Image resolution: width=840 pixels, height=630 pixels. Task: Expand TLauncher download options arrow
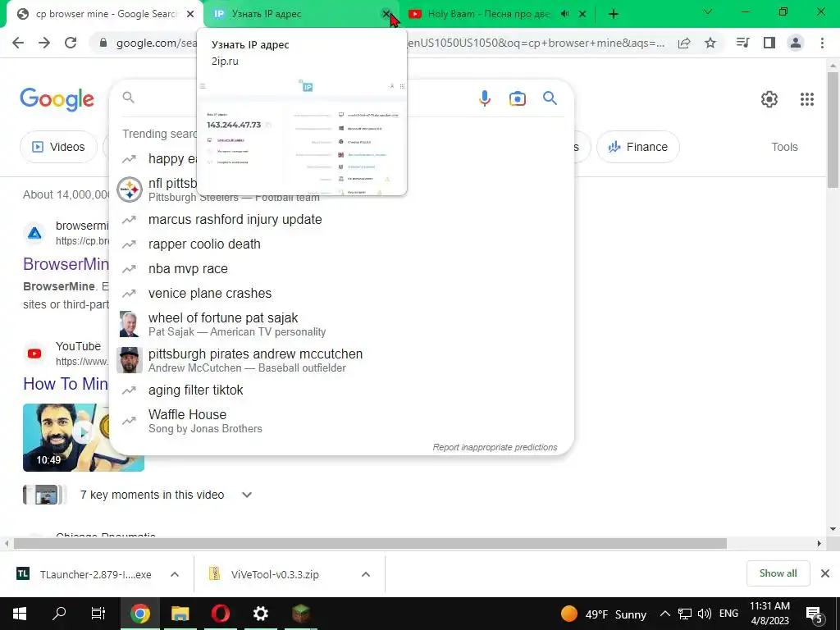[x=175, y=574]
